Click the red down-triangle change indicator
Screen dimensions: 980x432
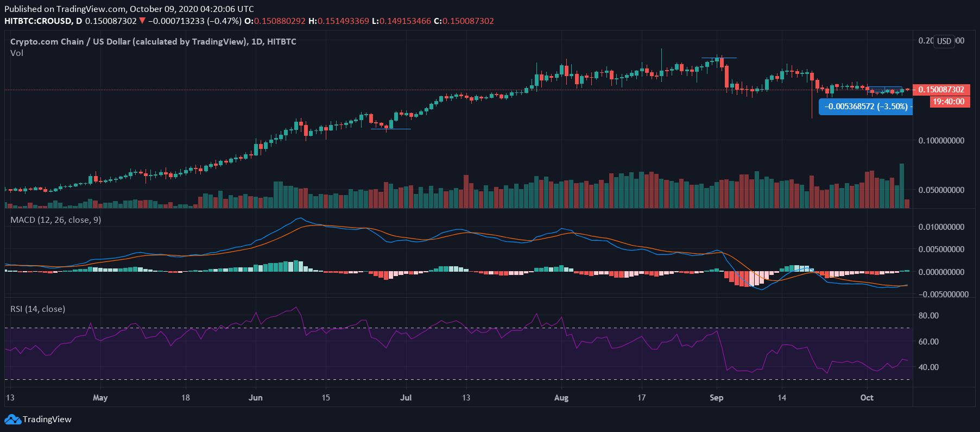pyautogui.click(x=142, y=21)
